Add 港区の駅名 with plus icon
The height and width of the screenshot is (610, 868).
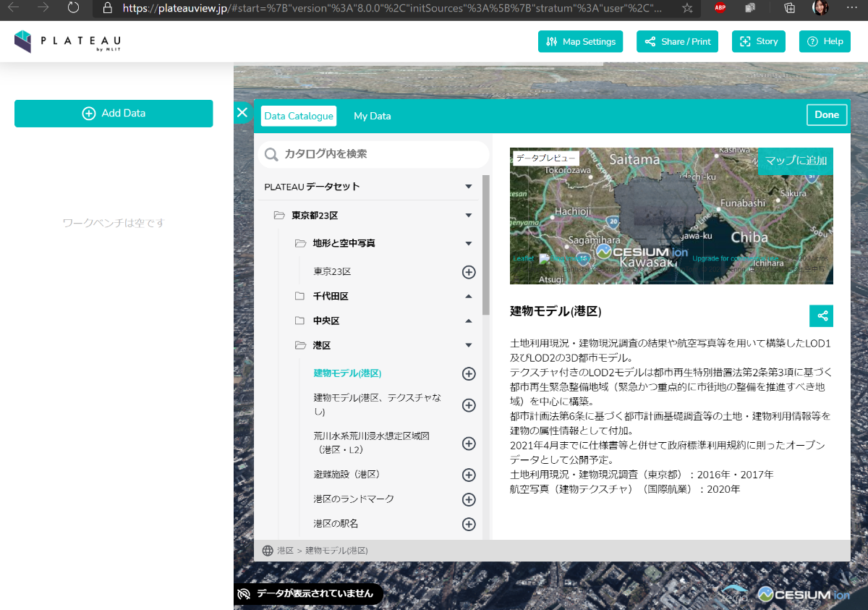(x=469, y=524)
